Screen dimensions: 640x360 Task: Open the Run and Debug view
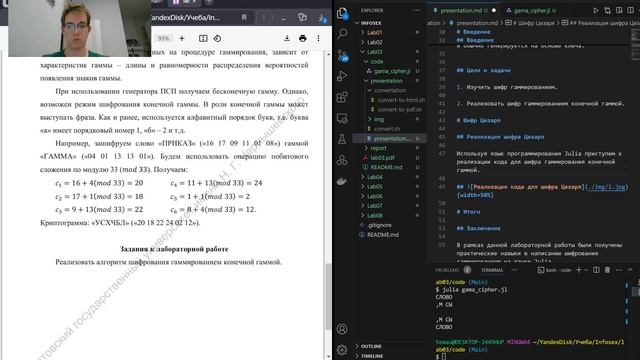[342, 76]
